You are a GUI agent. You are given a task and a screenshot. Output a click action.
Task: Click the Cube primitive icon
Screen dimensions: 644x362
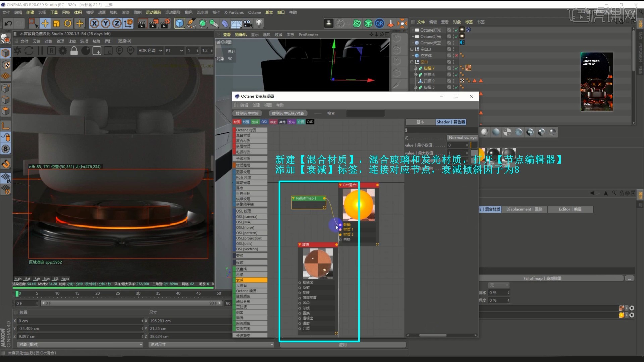180,23
